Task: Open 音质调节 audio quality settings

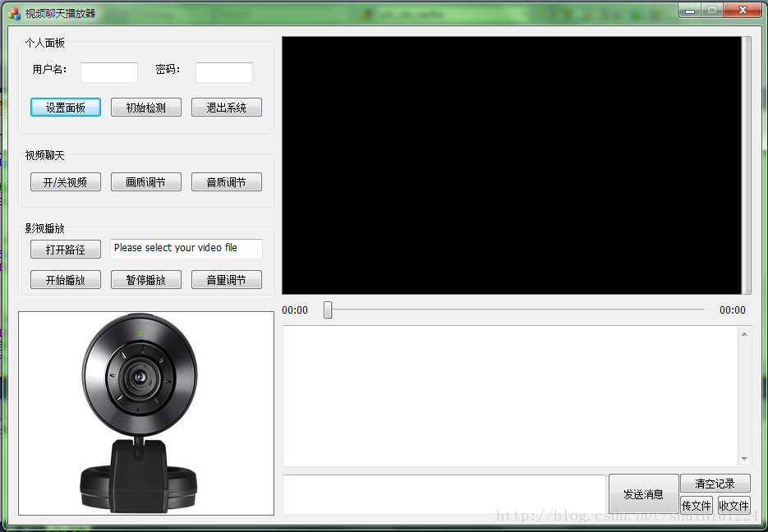Action: (x=226, y=182)
